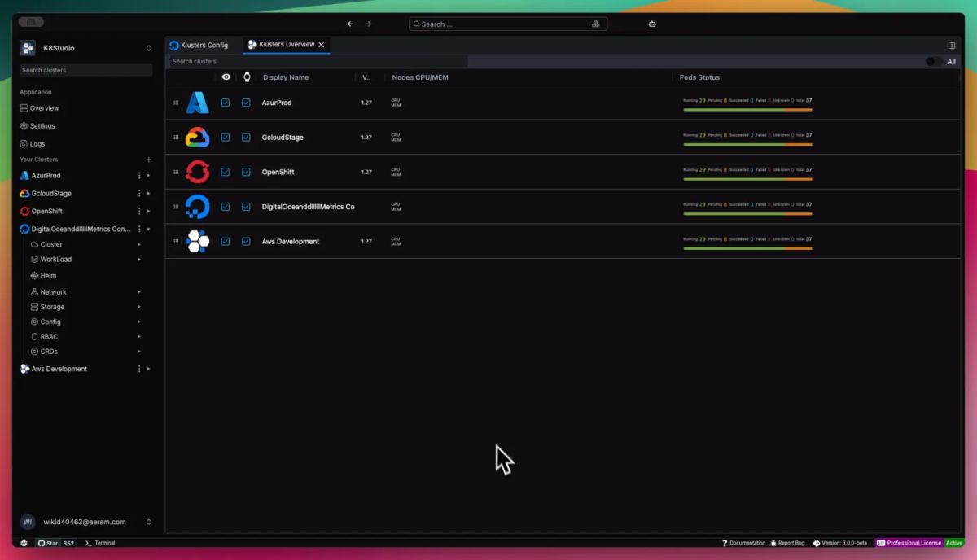Screen dimensions: 977x560
Task: Focus the sidebar Search clusters field
Action: [86, 70]
